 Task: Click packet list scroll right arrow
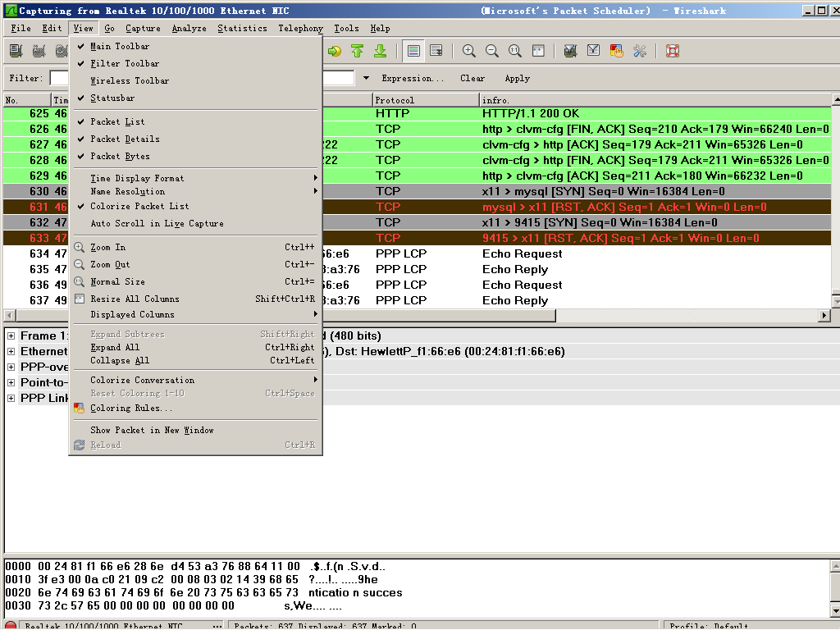coord(824,316)
